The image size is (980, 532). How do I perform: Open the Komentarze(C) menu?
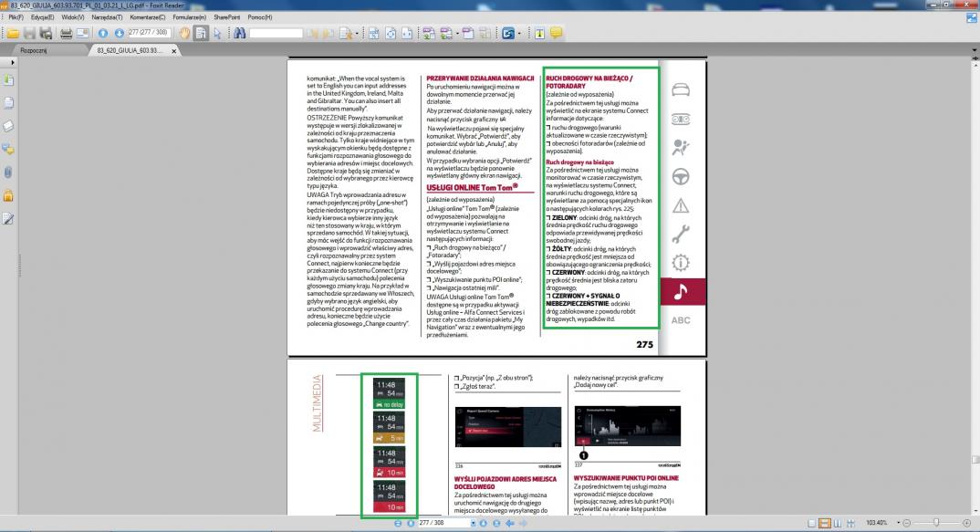pyautogui.click(x=148, y=17)
